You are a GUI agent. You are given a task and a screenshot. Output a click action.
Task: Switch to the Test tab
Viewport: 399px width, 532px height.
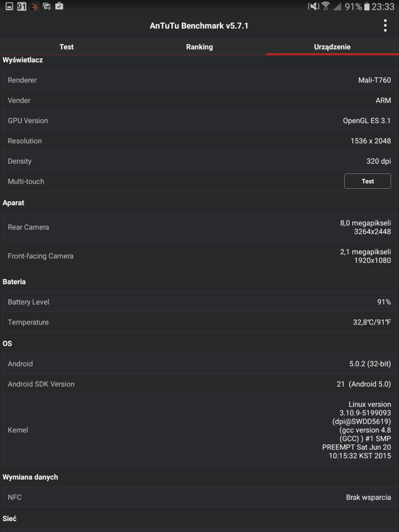click(67, 47)
